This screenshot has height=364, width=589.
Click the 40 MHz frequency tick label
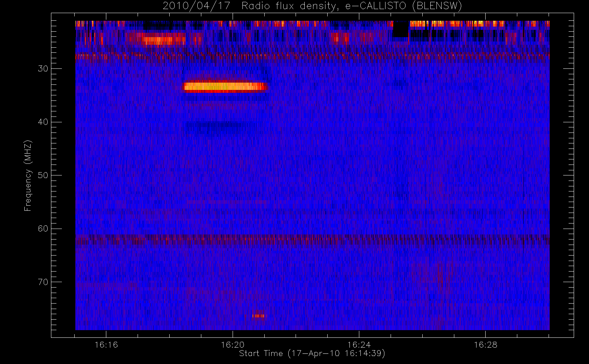(43, 122)
